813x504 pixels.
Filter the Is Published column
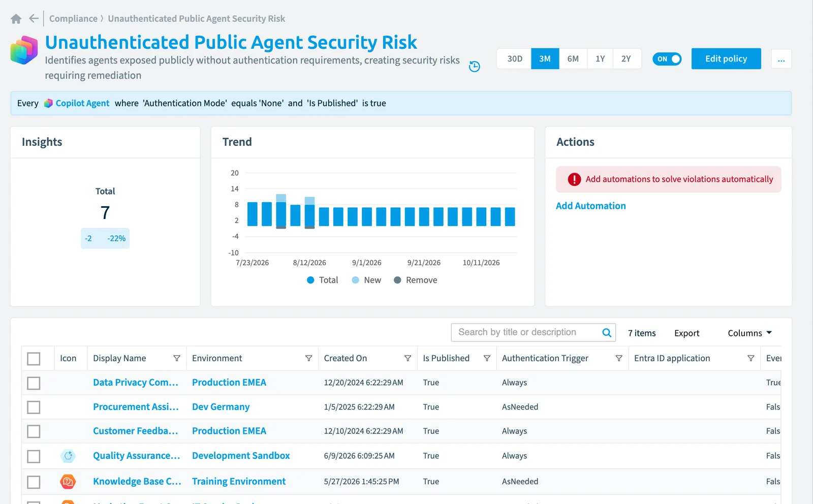[x=487, y=358]
